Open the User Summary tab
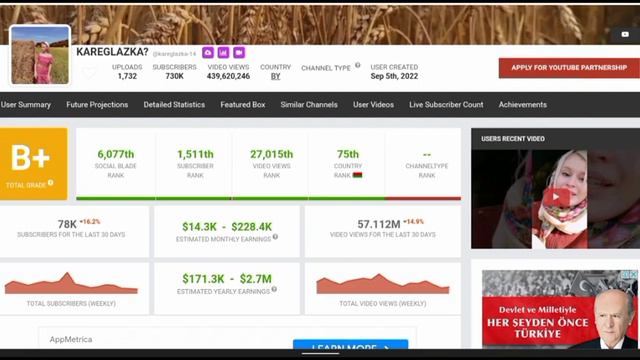This screenshot has width=640, height=360. coord(26,105)
